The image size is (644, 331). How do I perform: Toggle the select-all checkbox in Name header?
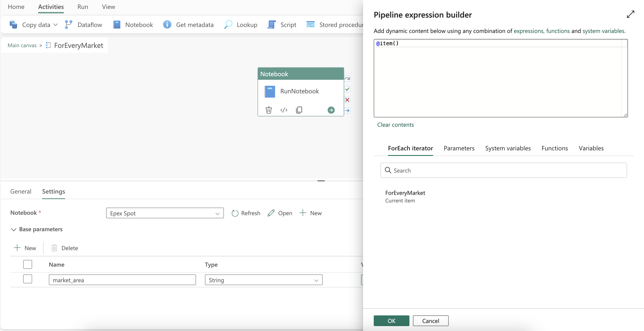[x=27, y=264]
